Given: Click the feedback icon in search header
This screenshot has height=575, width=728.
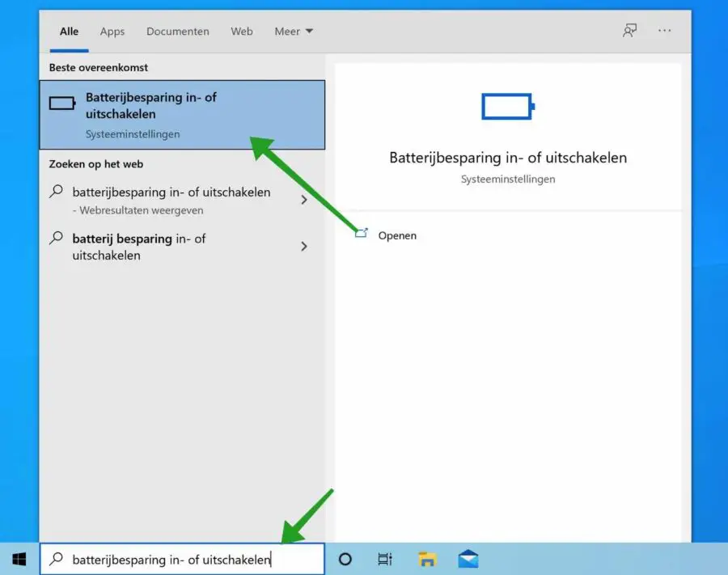Looking at the screenshot, I should point(629,31).
